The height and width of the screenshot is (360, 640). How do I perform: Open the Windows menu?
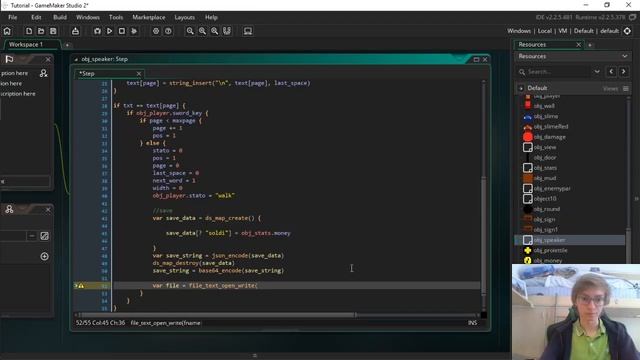(88, 17)
